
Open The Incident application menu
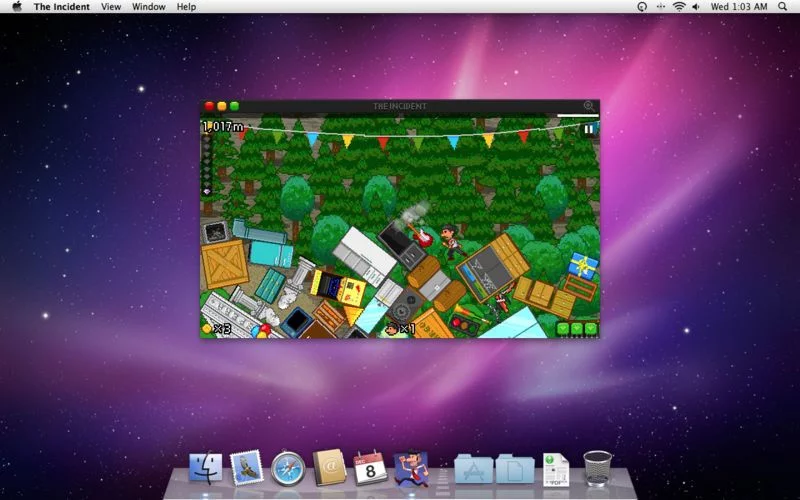coord(62,7)
